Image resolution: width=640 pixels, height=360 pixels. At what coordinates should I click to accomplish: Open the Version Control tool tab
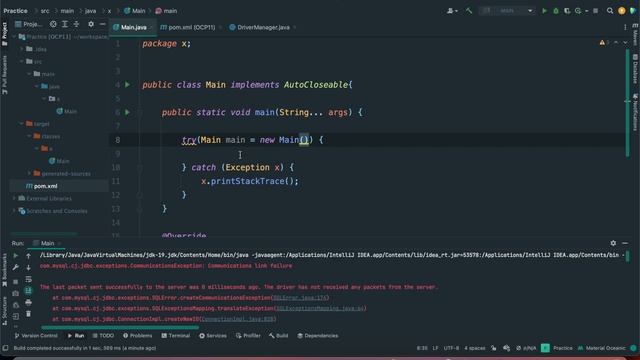36,336
